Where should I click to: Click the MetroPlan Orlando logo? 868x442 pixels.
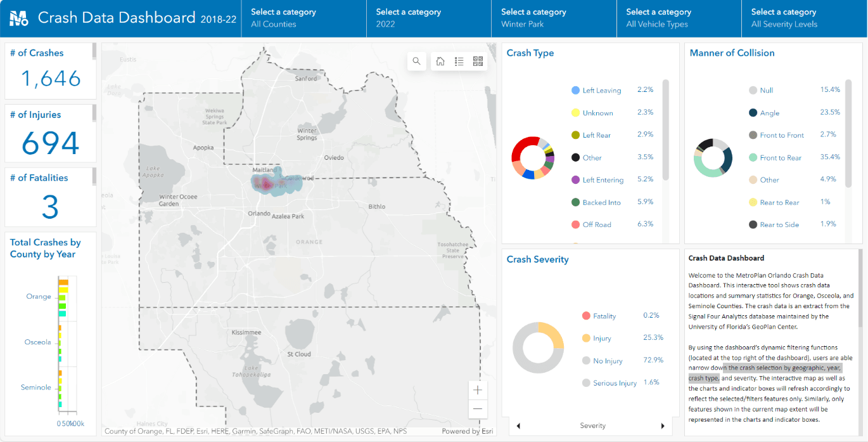coord(17,17)
